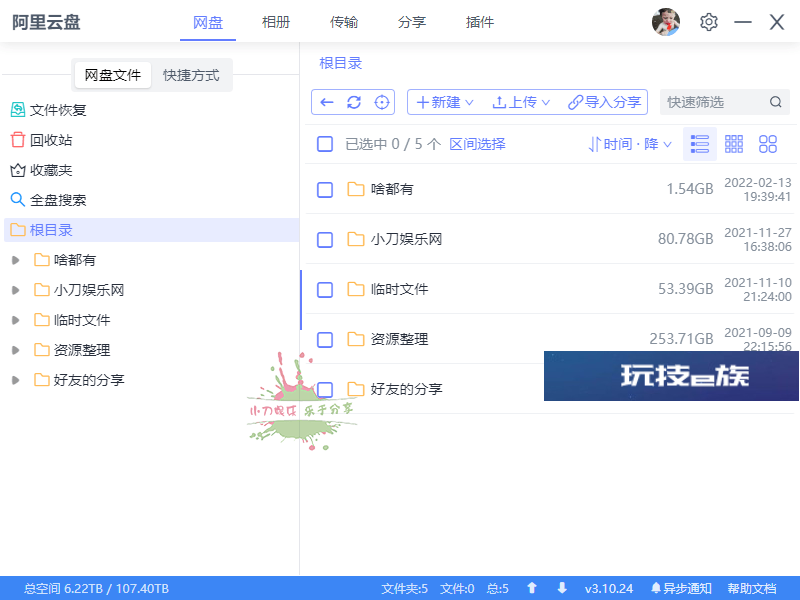Click the folder icon of 好友的分享 row
The width and height of the screenshot is (800, 600).
[356, 389]
